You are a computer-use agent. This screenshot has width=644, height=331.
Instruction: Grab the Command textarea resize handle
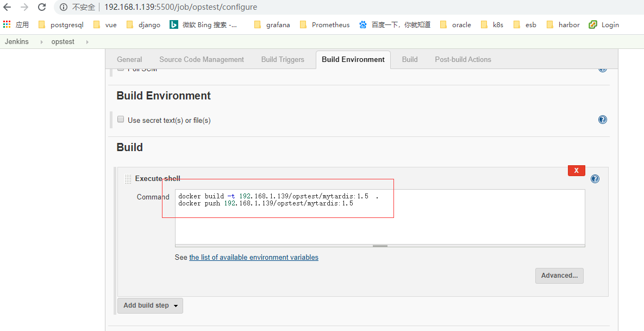click(380, 246)
